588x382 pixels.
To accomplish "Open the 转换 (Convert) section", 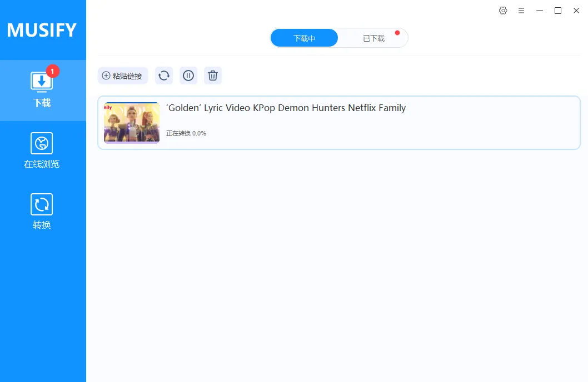I will (42, 212).
